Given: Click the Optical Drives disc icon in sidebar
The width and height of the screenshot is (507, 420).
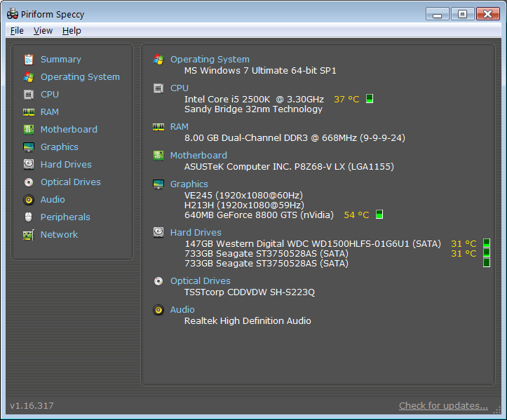Looking at the screenshot, I should pyautogui.click(x=29, y=182).
